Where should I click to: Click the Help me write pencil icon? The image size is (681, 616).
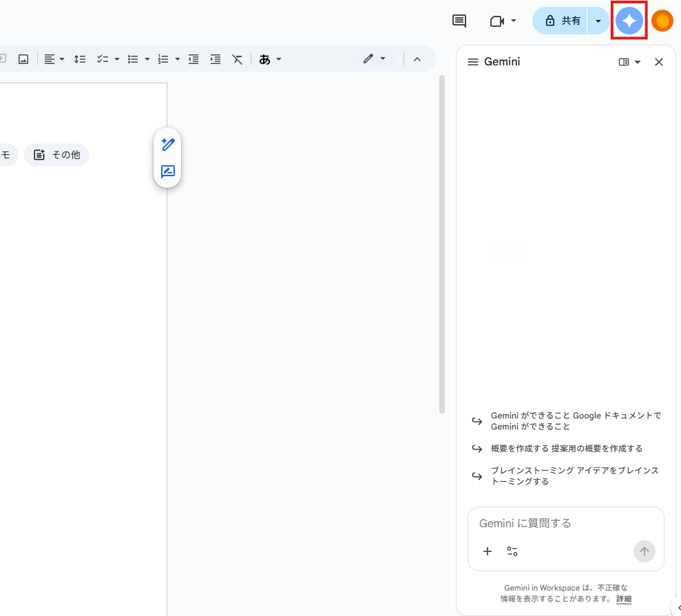tap(167, 145)
